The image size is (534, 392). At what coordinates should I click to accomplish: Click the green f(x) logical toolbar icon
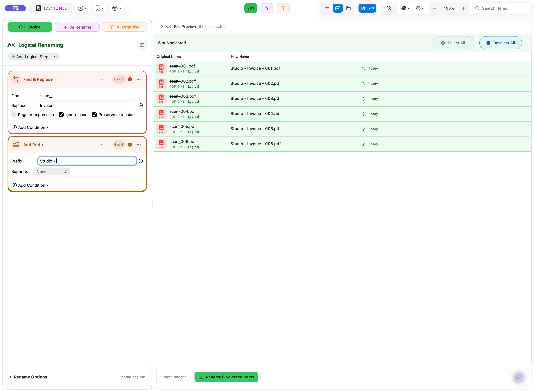coord(250,8)
